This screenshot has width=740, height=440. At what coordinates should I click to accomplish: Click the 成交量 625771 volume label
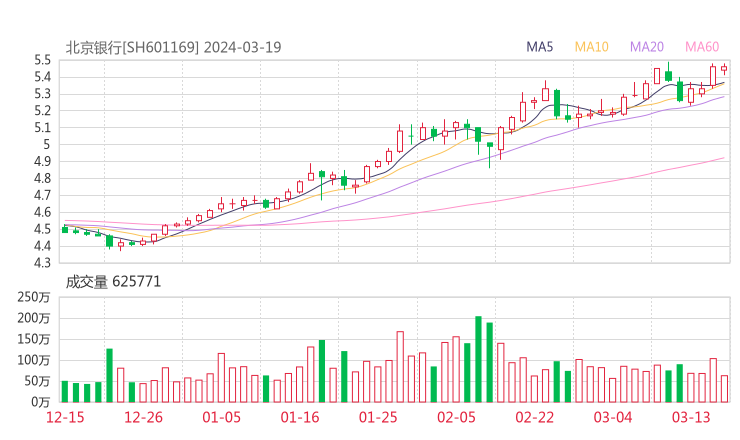coord(113,282)
